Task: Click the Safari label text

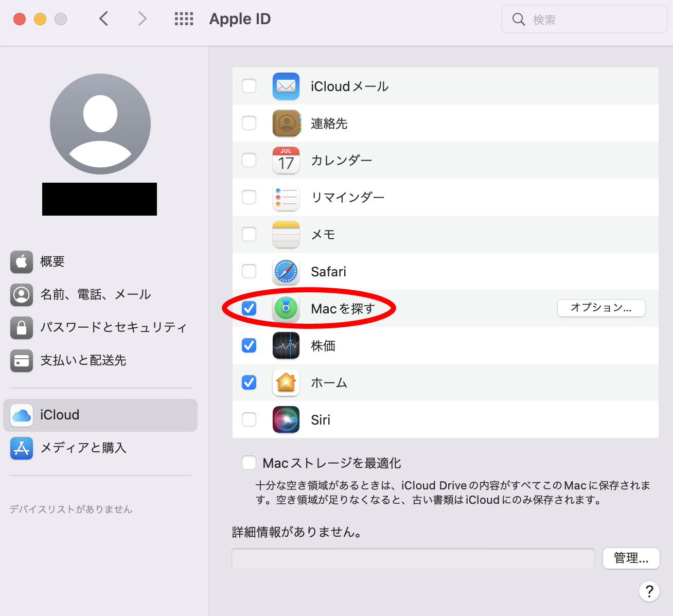Action: click(329, 272)
